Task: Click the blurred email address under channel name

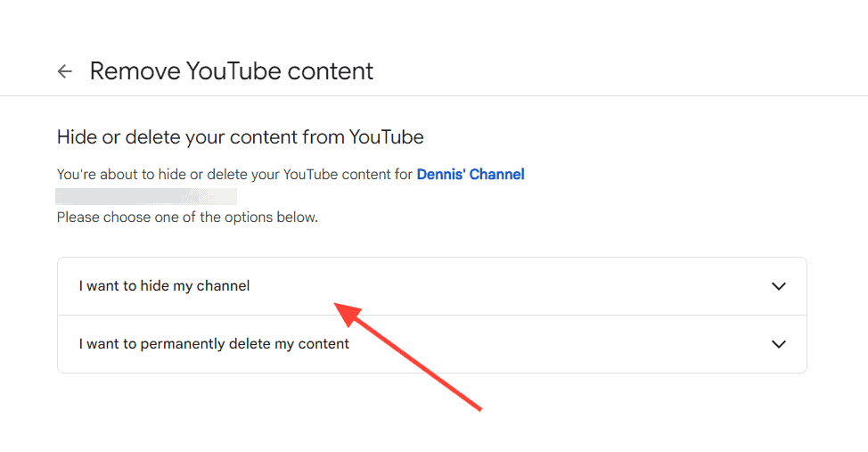Action: pyautogui.click(x=146, y=196)
